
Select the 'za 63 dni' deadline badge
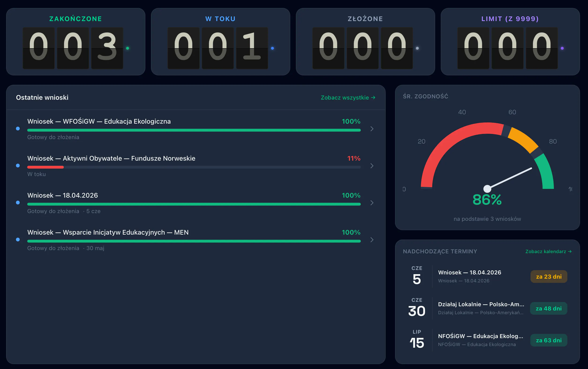(549, 340)
